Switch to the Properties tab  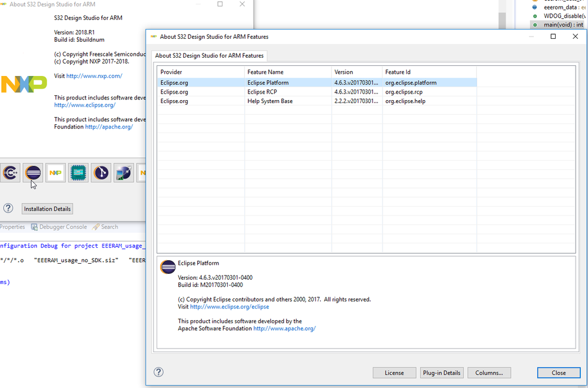point(12,227)
